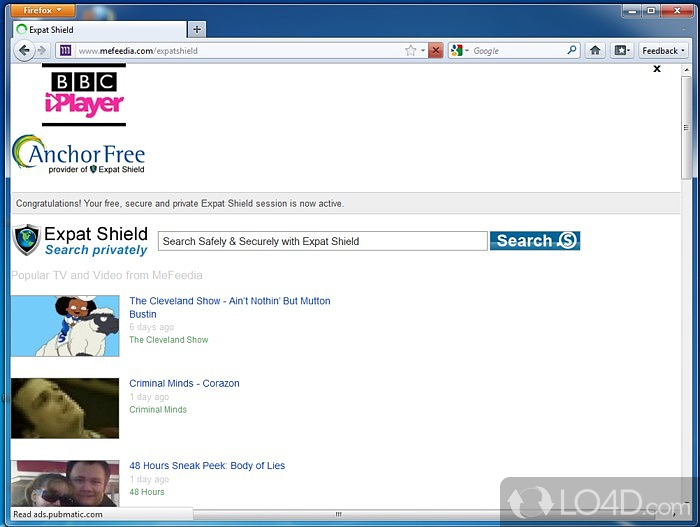Click the mefeedia.com URL address field
The width and height of the screenshot is (700, 527).
click(239, 51)
